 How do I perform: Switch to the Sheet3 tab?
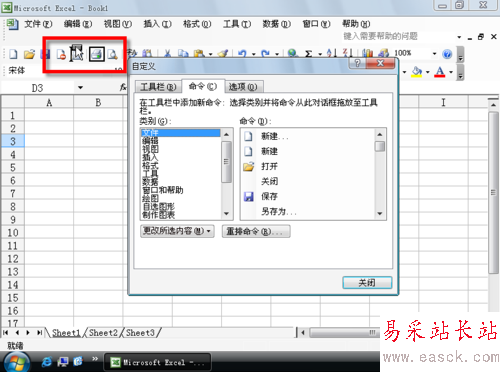click(140, 333)
